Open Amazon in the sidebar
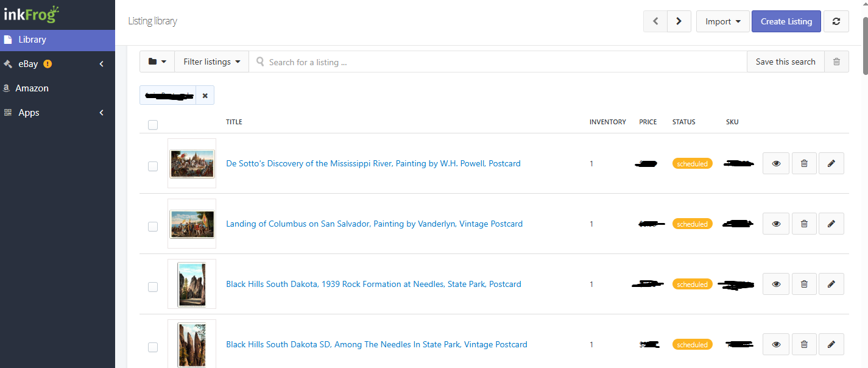 pos(32,88)
